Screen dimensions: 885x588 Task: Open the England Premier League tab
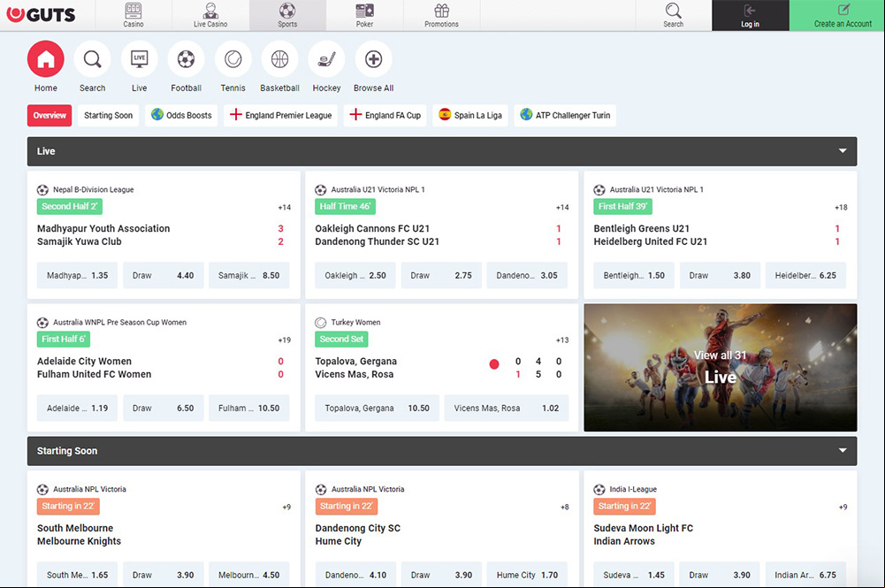(x=280, y=115)
